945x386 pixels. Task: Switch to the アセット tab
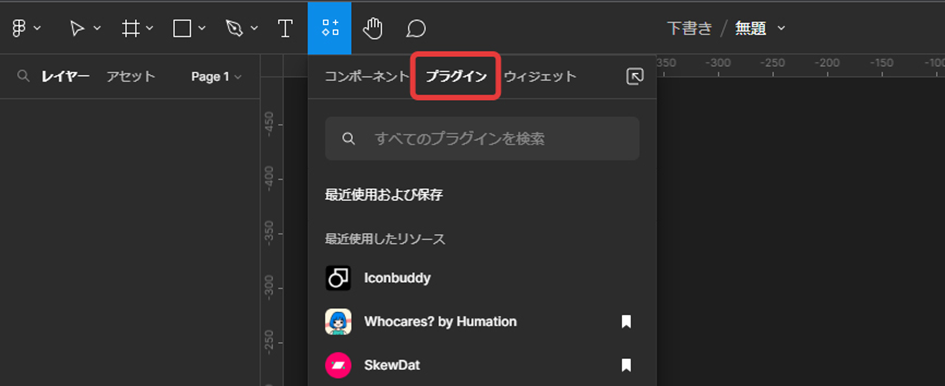[x=131, y=77]
